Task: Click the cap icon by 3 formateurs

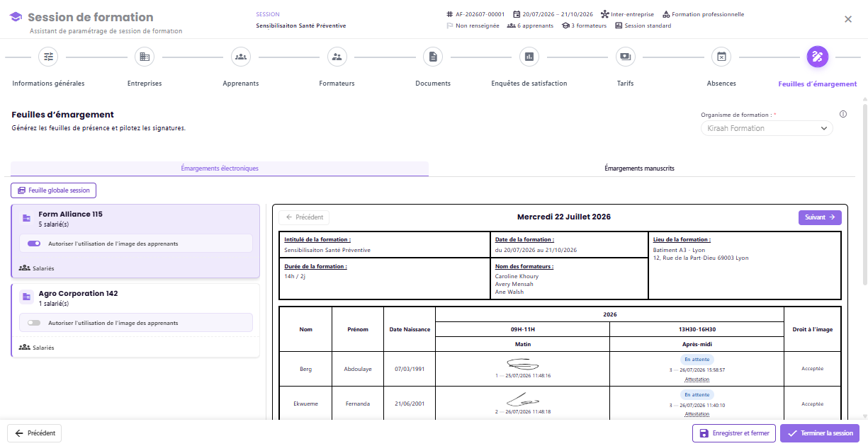Action: coord(565,25)
